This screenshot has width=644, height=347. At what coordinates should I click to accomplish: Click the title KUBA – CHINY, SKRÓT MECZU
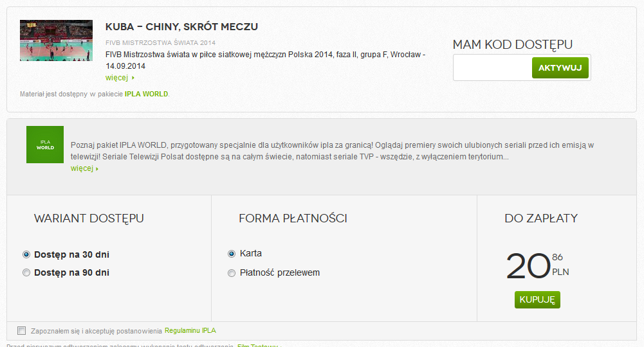[x=181, y=26]
